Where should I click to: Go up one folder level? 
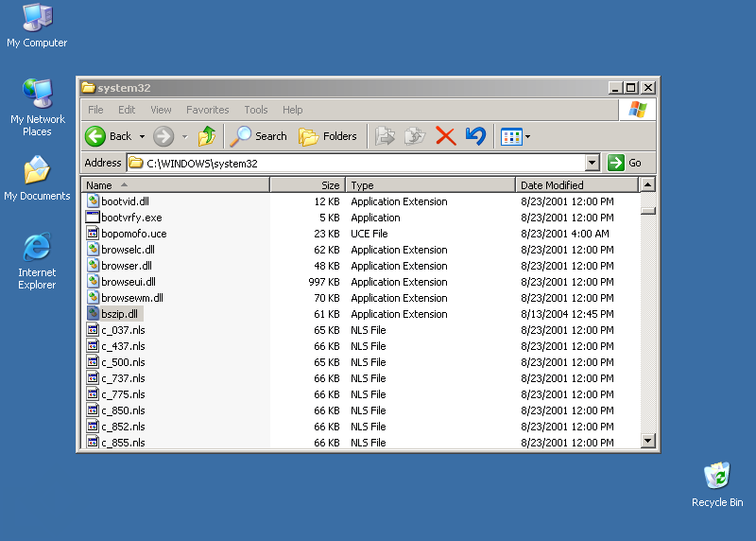click(207, 136)
